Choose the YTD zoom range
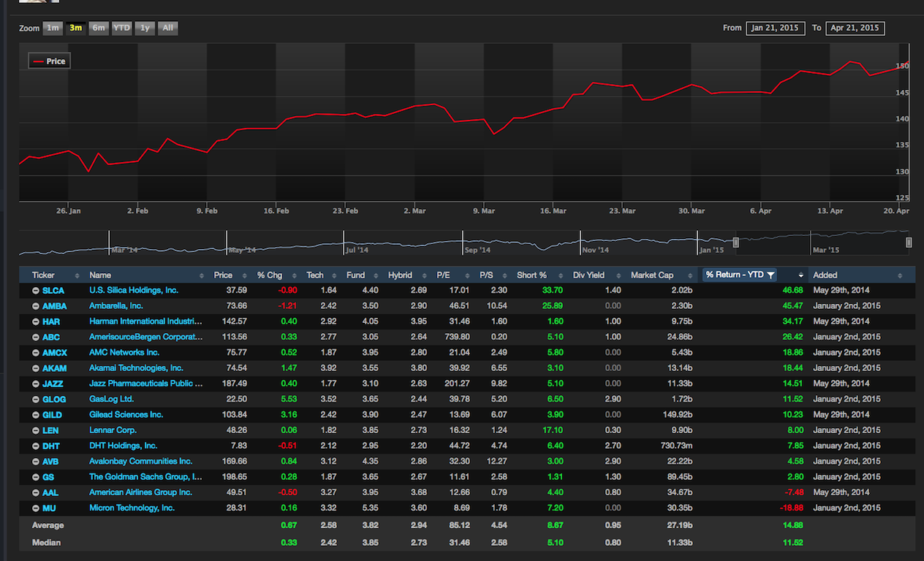Screen dimensions: 924x561 [122, 28]
